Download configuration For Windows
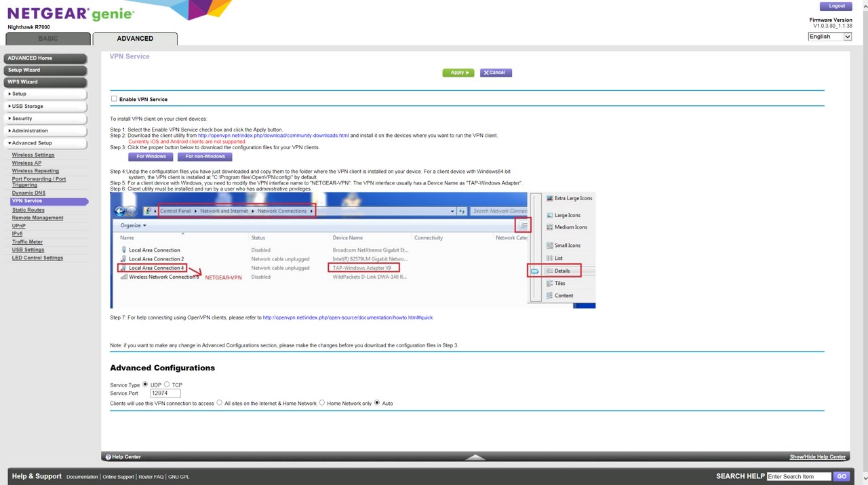Screen dimensions: 868x485 [151, 157]
